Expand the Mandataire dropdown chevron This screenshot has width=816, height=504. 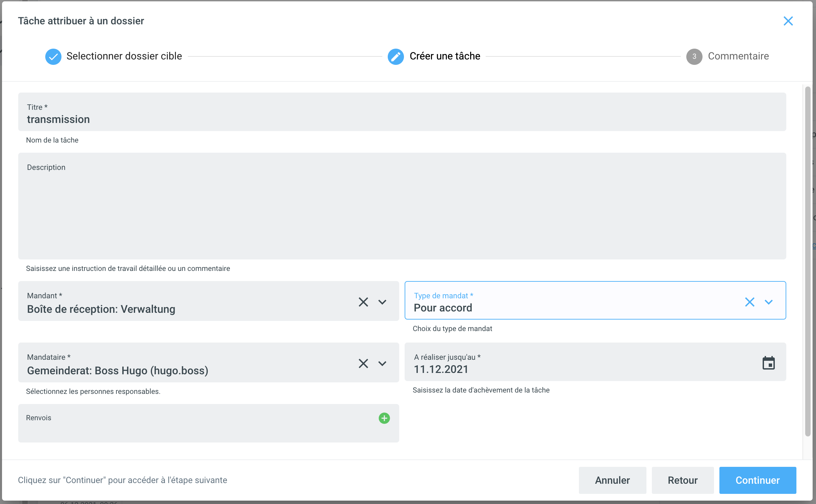tap(382, 363)
